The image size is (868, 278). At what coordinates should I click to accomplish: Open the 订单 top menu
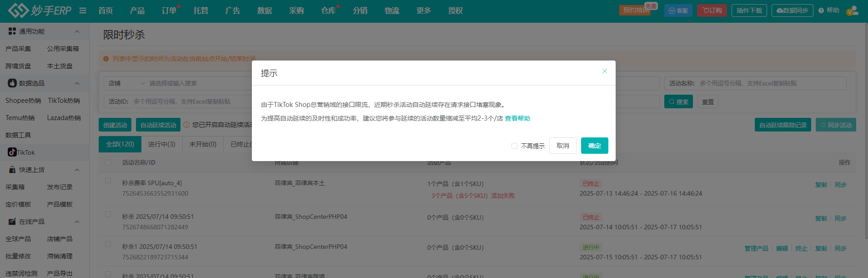click(169, 10)
